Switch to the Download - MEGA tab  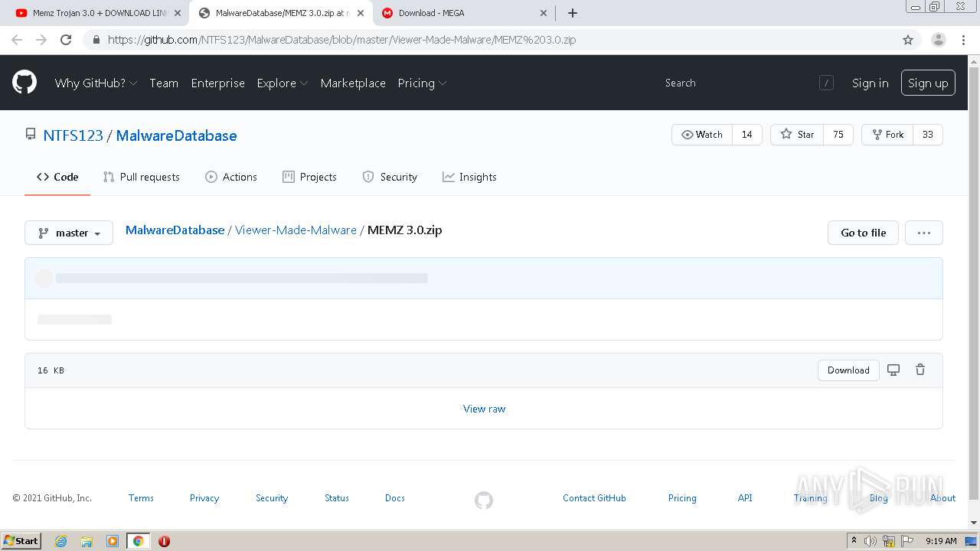click(x=463, y=13)
